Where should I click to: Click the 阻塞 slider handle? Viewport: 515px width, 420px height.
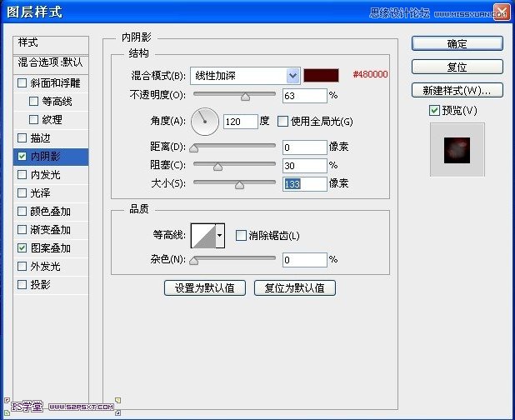[217, 167]
